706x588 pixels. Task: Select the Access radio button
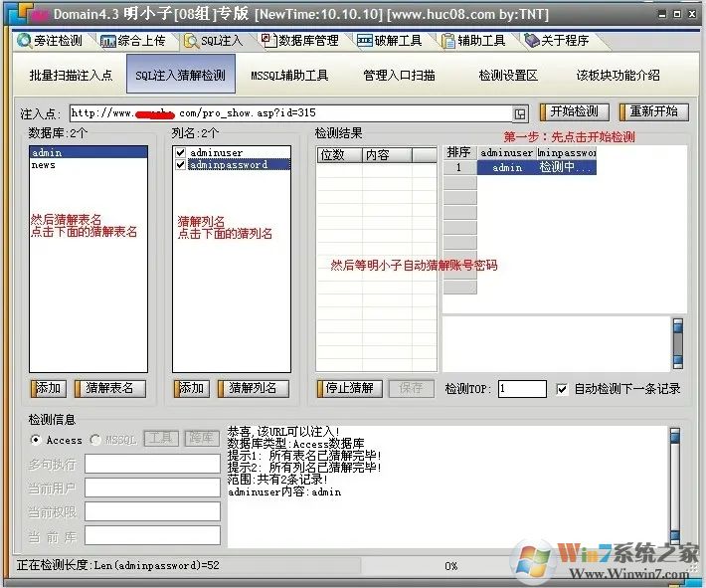pos(36,440)
